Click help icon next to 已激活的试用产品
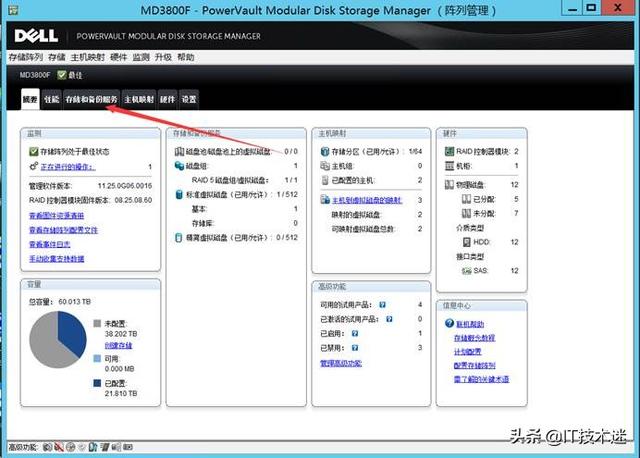The width and height of the screenshot is (640, 458). (389, 319)
